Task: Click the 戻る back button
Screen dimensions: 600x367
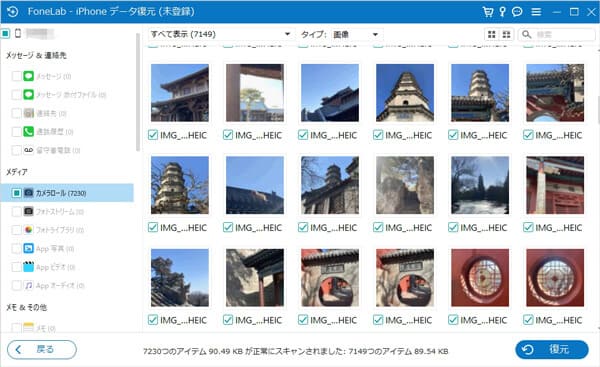Action: (42, 349)
